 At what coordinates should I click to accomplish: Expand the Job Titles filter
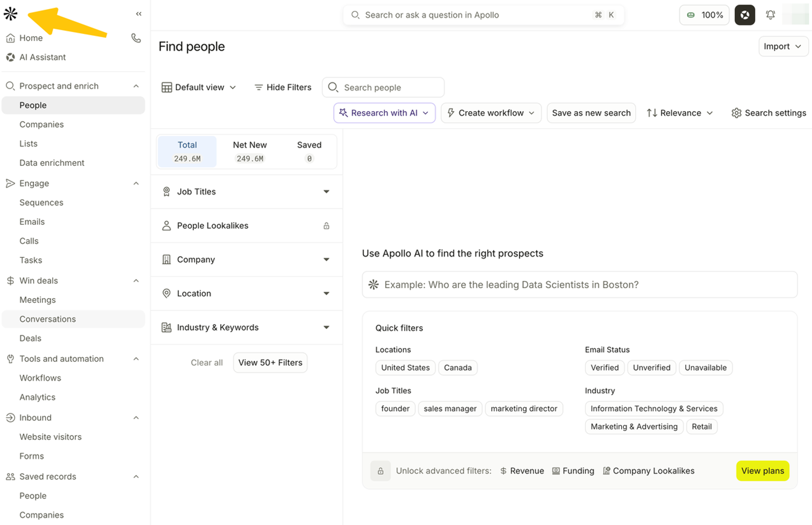point(247,192)
